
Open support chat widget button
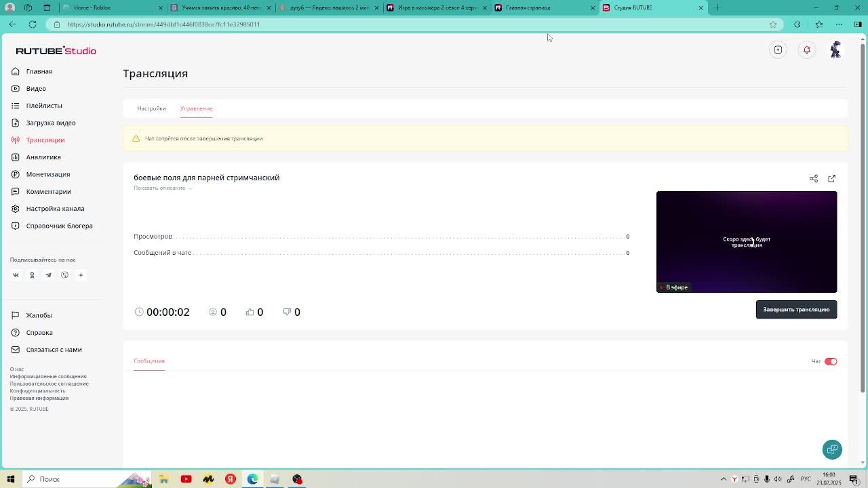pos(832,449)
